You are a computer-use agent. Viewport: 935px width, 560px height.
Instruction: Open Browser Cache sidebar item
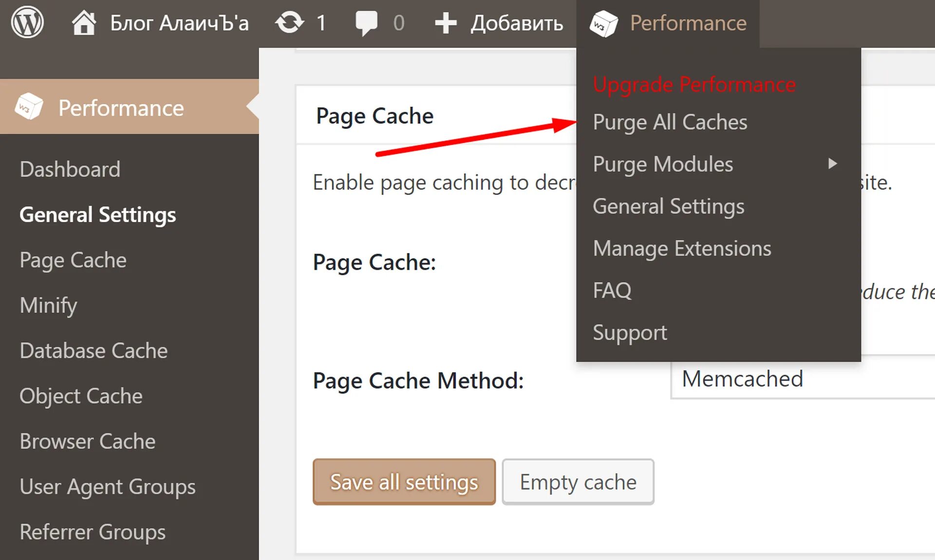click(x=88, y=441)
